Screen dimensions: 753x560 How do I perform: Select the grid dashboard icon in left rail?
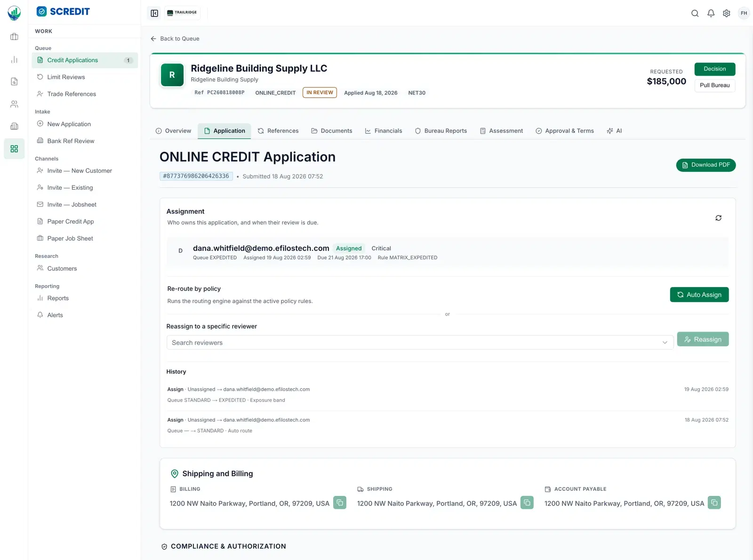pos(14,149)
